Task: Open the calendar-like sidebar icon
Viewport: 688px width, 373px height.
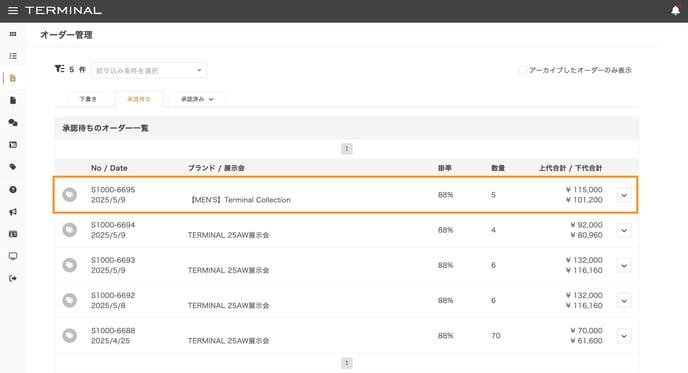Action: tap(13, 145)
